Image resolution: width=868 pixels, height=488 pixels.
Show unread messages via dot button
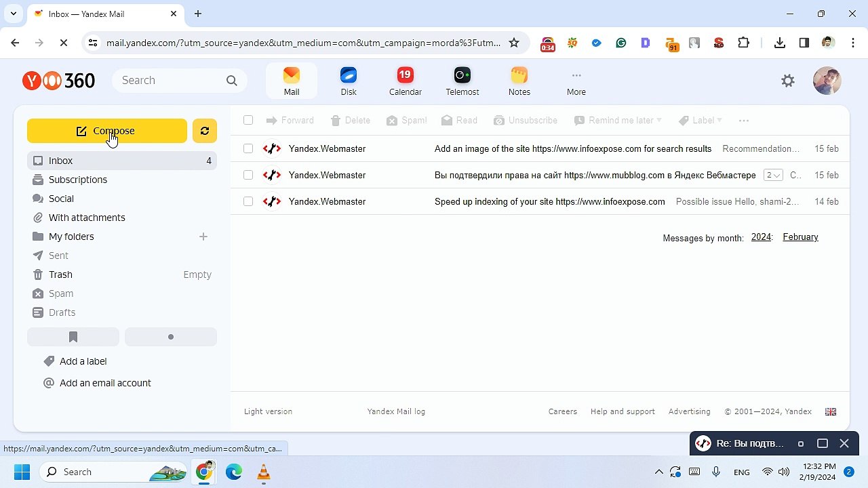[x=171, y=337]
